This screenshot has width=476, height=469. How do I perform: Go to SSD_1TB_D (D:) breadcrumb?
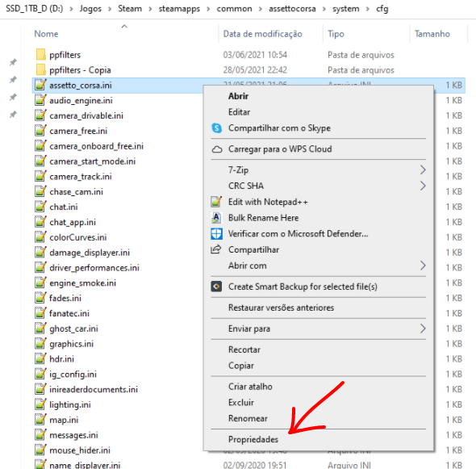tap(35, 9)
